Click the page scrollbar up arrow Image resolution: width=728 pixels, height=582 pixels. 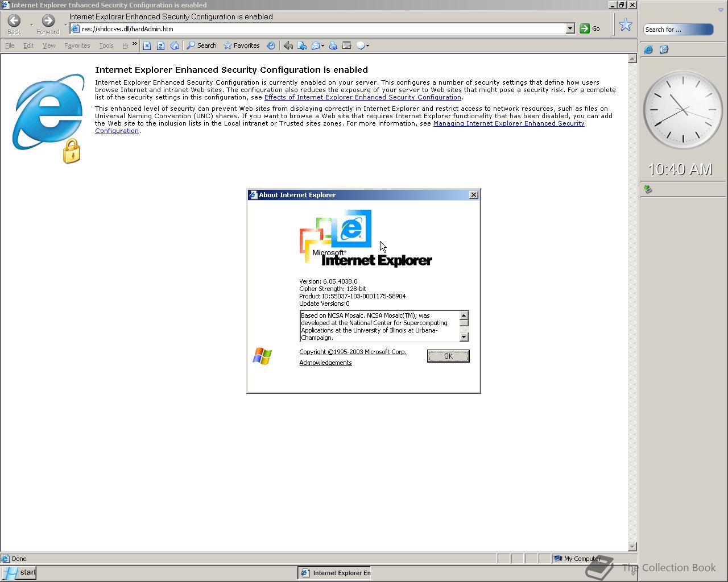tap(632, 59)
